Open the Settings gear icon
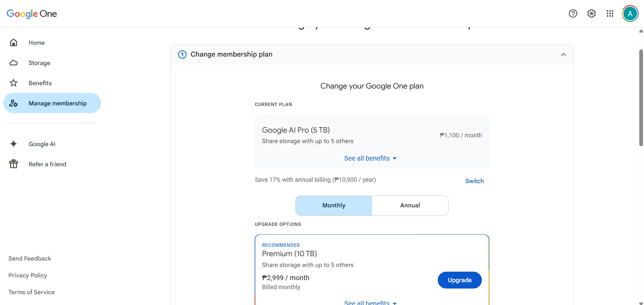Viewport: 644px width, 305px height. pos(592,13)
